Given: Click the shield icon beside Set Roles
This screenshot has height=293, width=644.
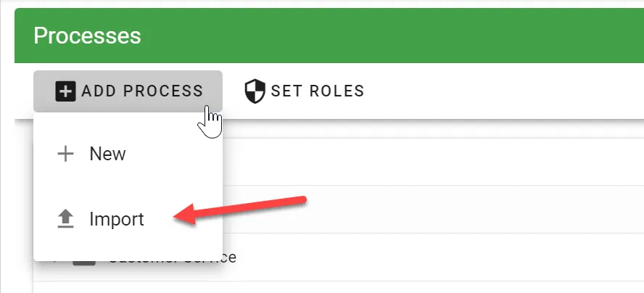Looking at the screenshot, I should [255, 91].
